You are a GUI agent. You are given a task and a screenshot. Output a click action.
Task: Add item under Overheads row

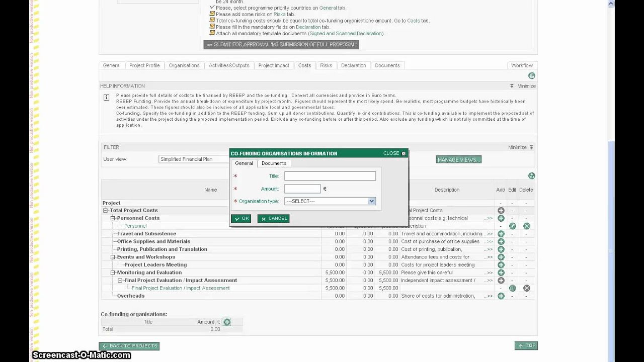[501, 296]
